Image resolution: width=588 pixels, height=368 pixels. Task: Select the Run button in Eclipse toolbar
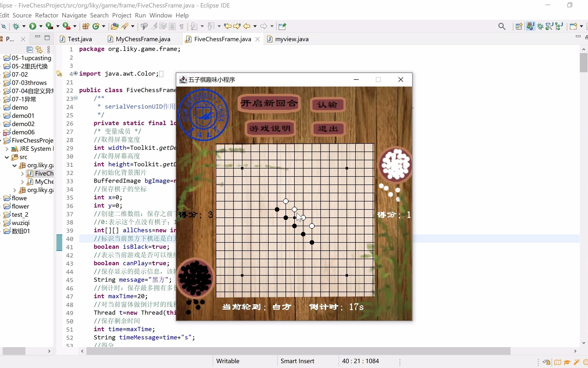(33, 26)
